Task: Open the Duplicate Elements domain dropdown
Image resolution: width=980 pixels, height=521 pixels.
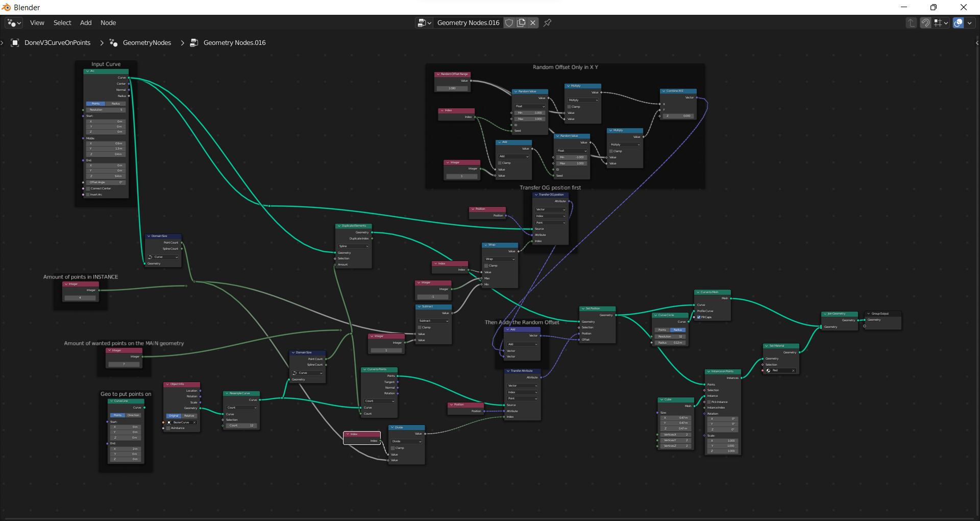Action: coord(354,246)
